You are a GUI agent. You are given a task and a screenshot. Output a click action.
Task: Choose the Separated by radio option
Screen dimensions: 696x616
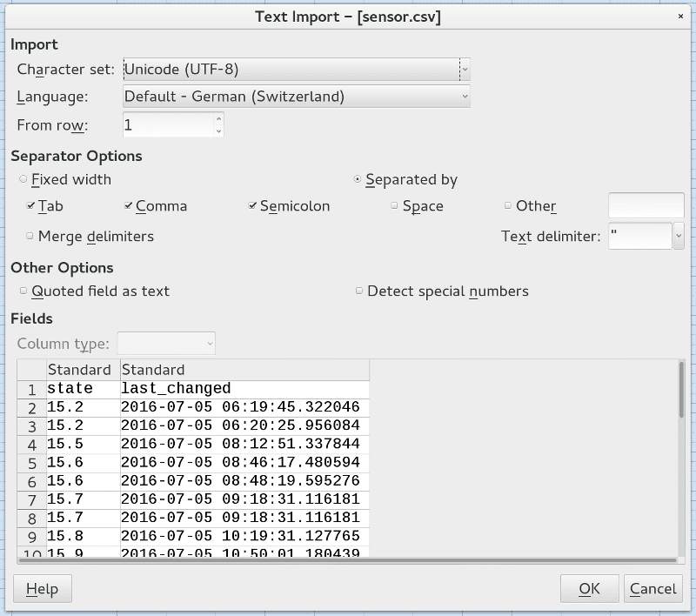coord(358,179)
